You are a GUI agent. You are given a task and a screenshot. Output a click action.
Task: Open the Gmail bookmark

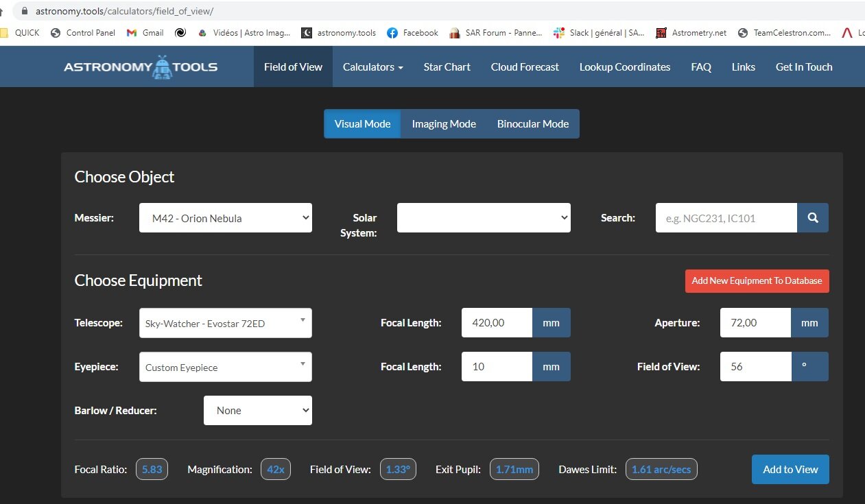(145, 32)
